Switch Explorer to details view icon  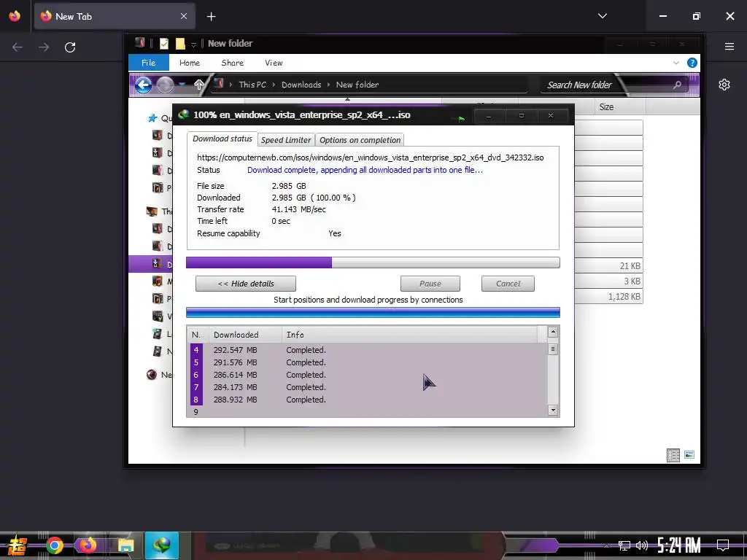tap(673, 455)
